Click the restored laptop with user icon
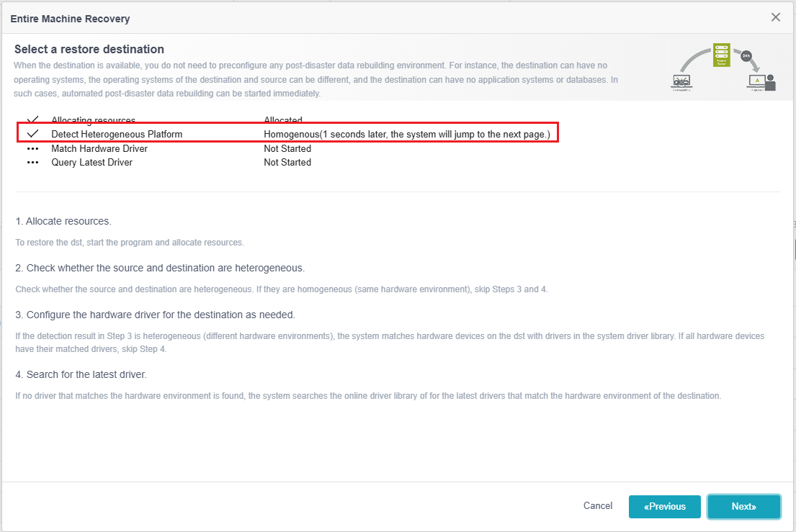The height and width of the screenshot is (532, 796). (x=761, y=82)
